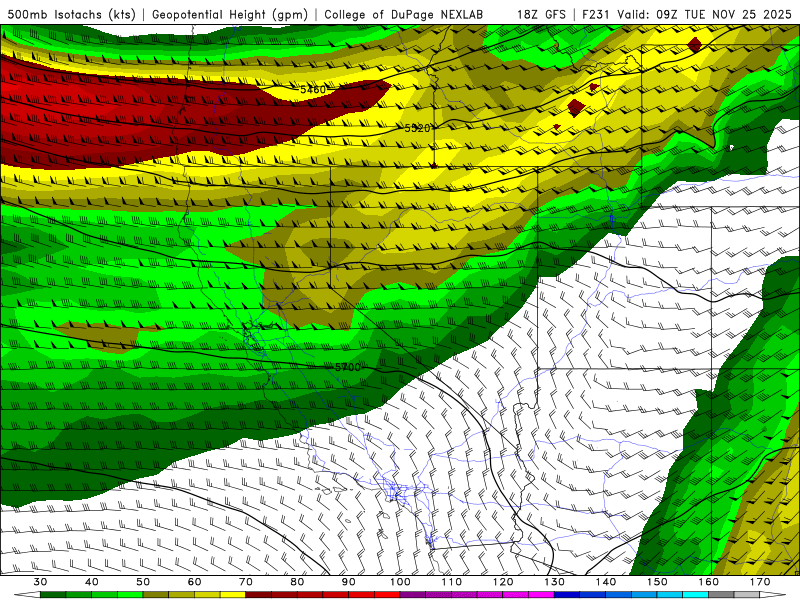Screen dimensions: 800x600
Task: Click the 170 value on the color scale
Action: 760,582
